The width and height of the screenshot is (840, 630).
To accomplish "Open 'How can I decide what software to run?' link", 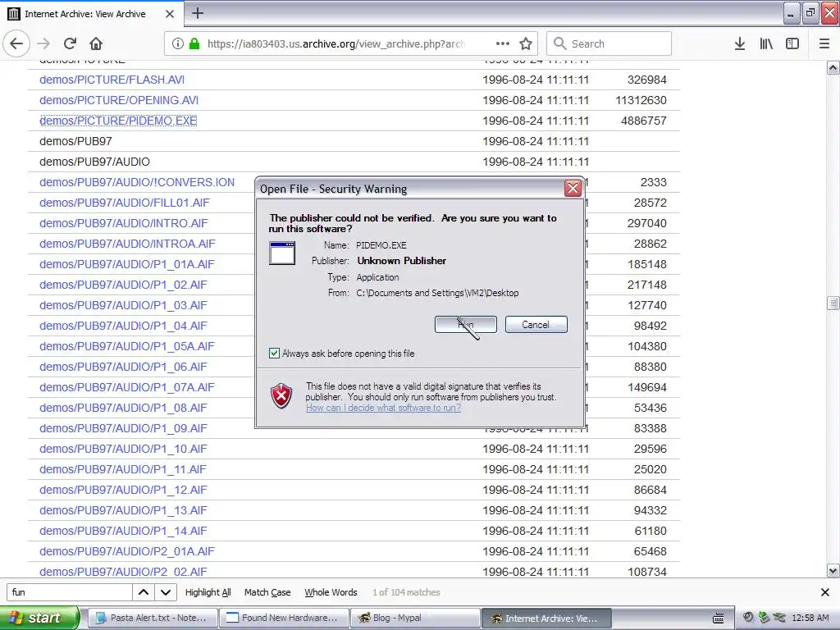I will coord(384,408).
